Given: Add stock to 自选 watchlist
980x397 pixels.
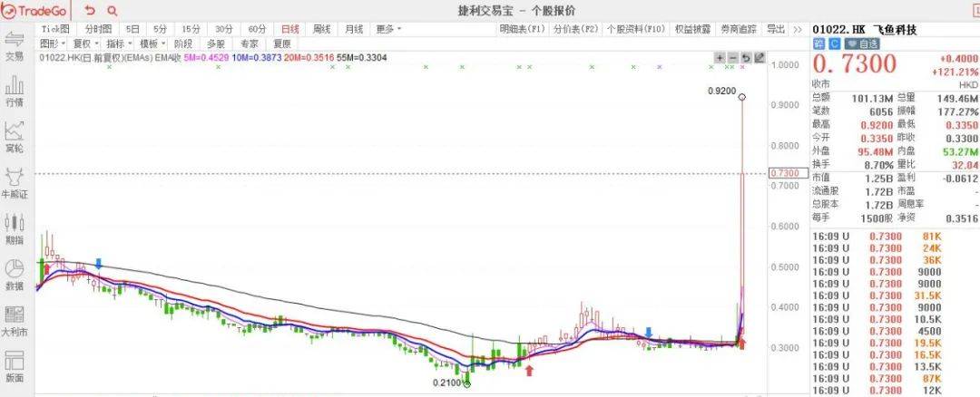Looking at the screenshot, I should click(x=863, y=44).
